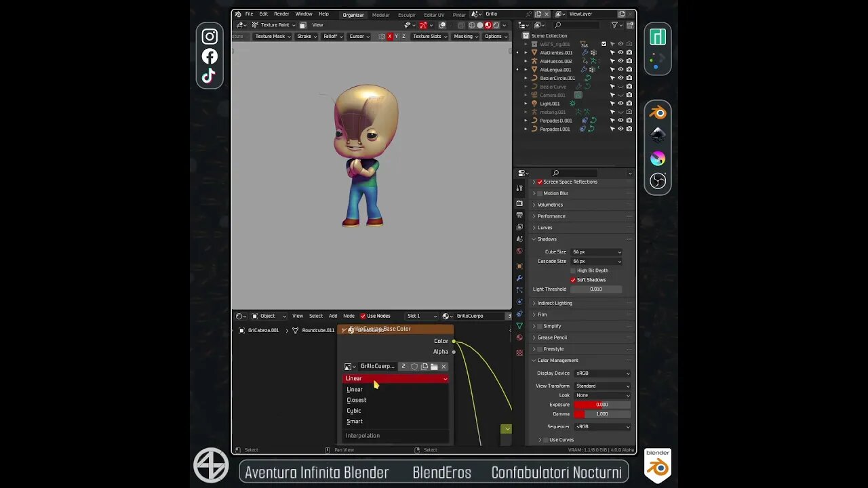Hide AlaDientes.001 with its eye icon
The width and height of the screenshot is (868, 488).
[620, 52]
